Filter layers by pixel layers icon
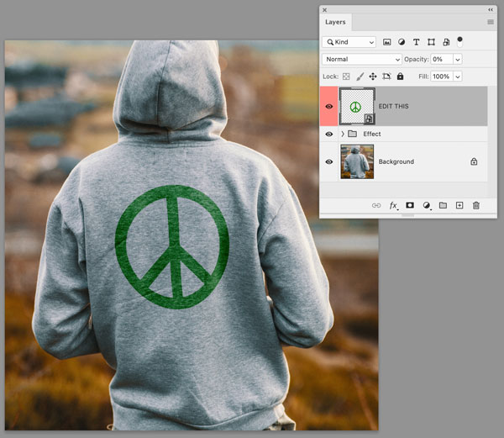This screenshot has width=504, height=438. point(387,42)
